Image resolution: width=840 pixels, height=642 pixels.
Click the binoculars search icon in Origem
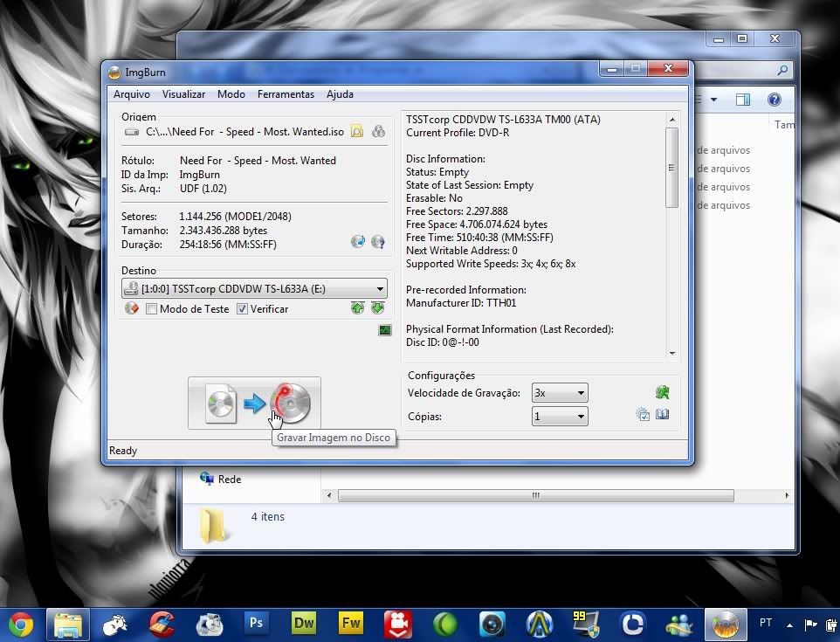coord(378,132)
